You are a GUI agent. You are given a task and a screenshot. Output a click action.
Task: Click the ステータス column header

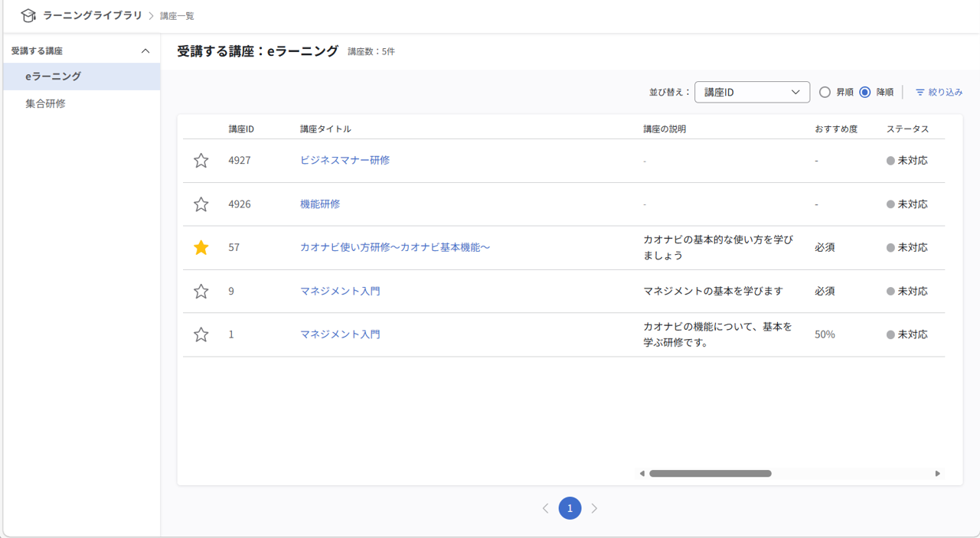point(908,129)
